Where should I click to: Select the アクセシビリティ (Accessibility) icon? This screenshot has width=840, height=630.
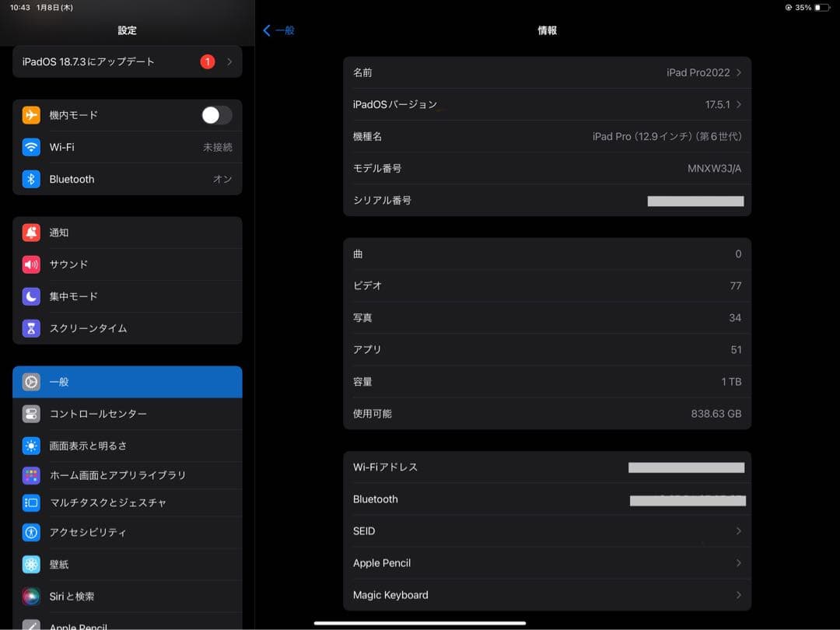(30, 532)
